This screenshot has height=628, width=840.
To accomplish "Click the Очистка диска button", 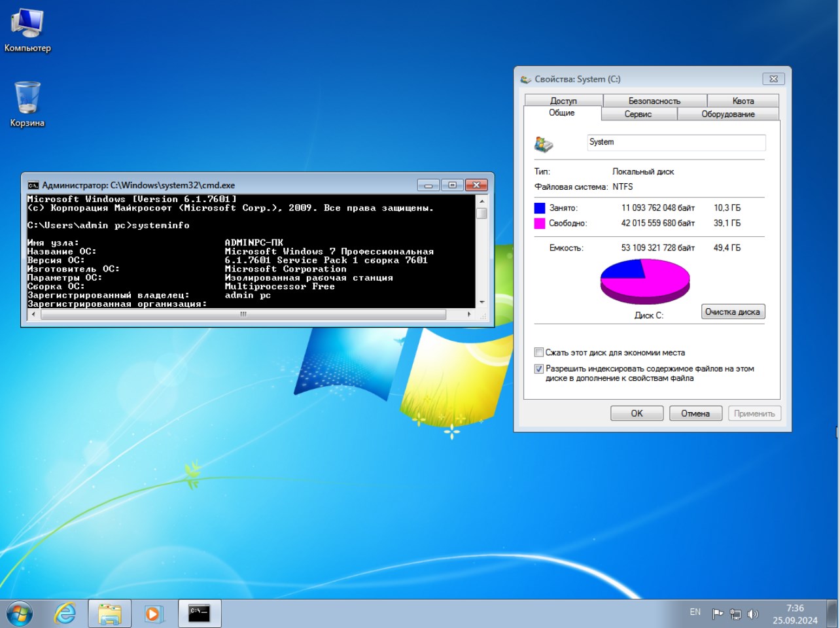I will click(732, 312).
